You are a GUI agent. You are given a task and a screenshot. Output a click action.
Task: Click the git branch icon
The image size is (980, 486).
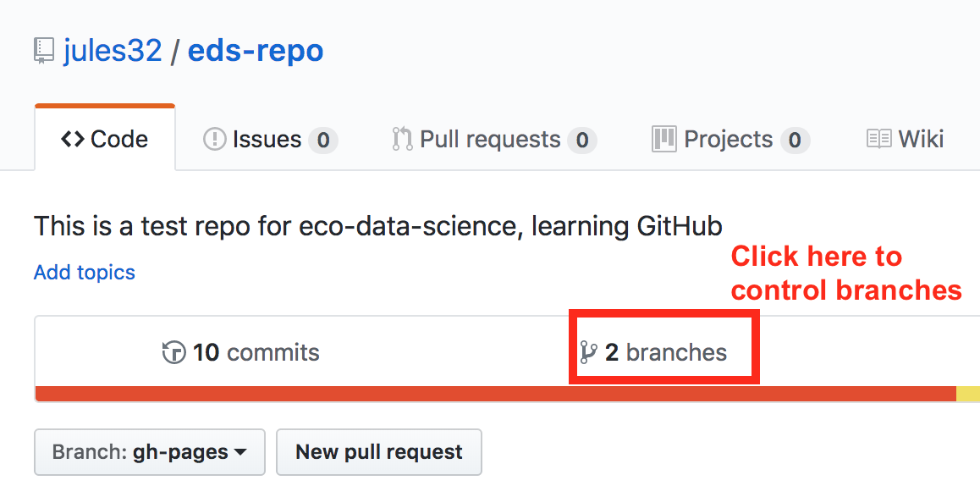click(588, 353)
